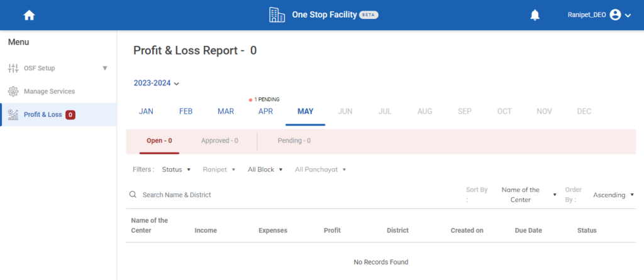This screenshot has width=644, height=280.
Task: Select the Pending - 0 tab
Action: (294, 141)
